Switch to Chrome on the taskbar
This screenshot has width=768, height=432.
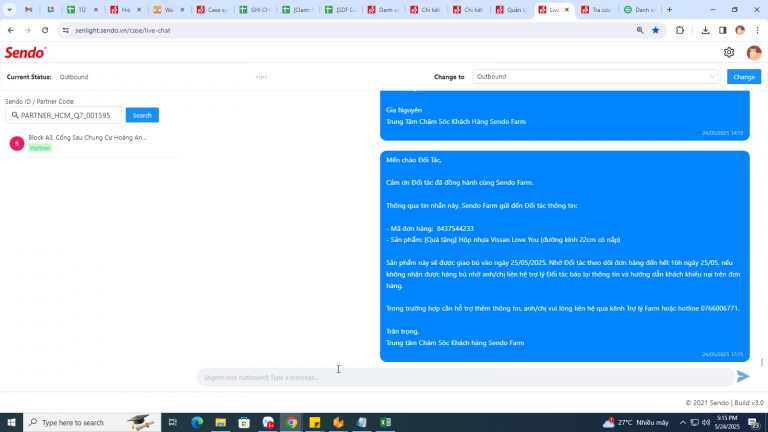(x=291, y=422)
